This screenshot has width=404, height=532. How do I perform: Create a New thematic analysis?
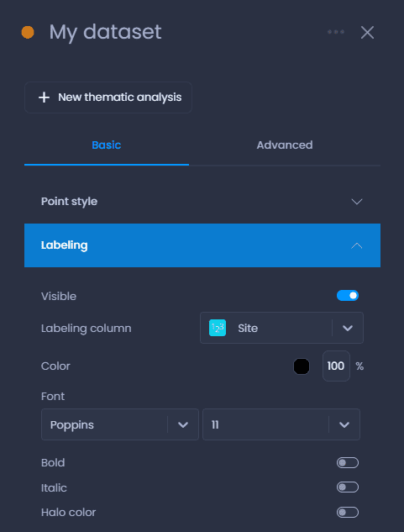(x=108, y=97)
